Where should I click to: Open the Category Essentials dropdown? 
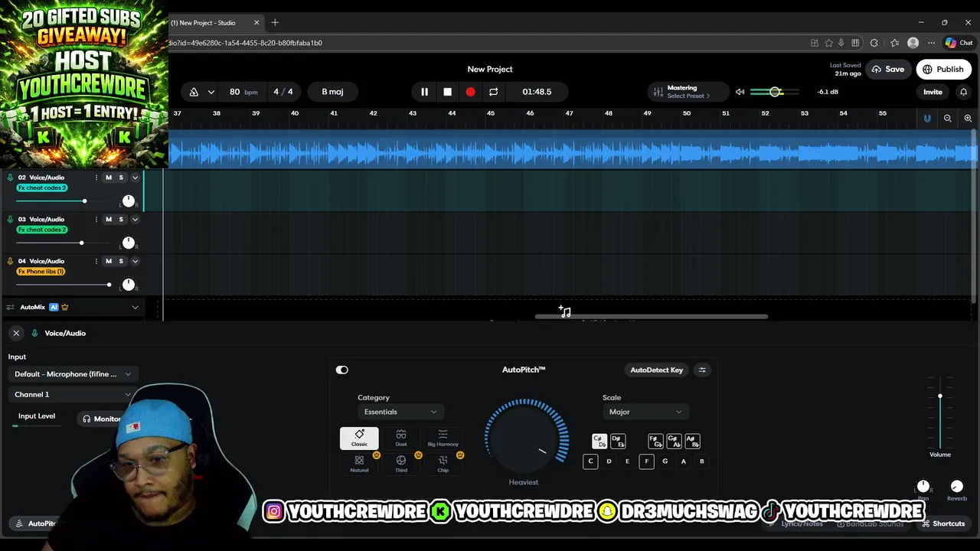[400, 412]
